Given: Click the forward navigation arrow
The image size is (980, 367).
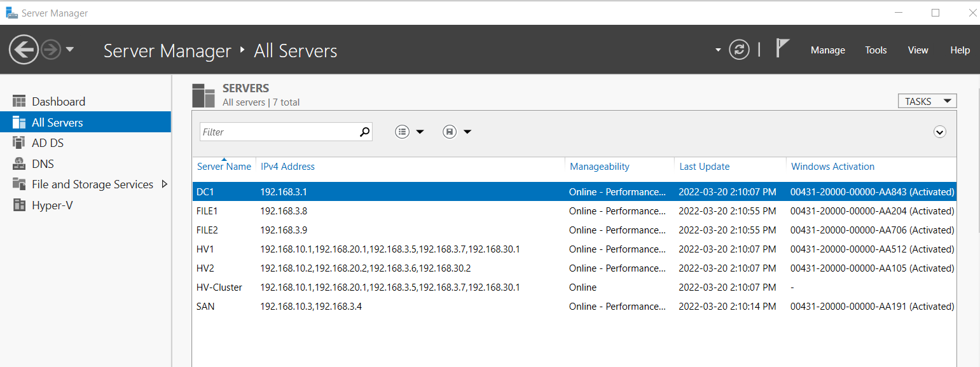Looking at the screenshot, I should click(x=51, y=50).
